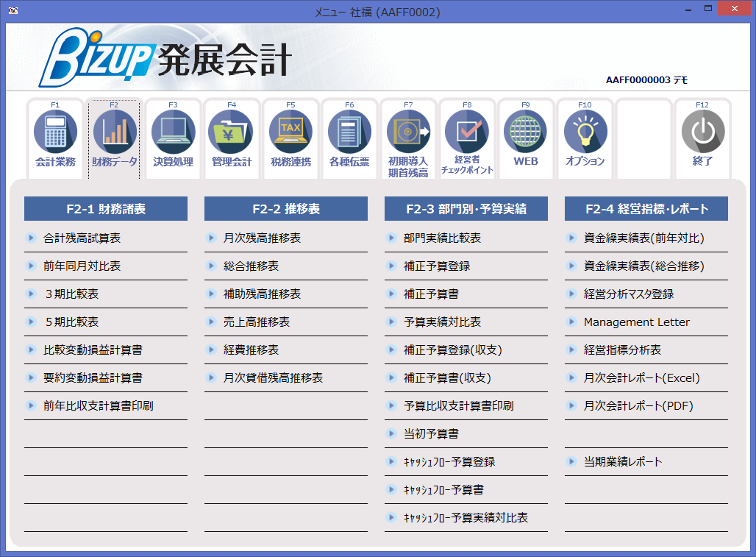Open the WEB globe icon
Screen dimensions: 756x557
[526, 138]
